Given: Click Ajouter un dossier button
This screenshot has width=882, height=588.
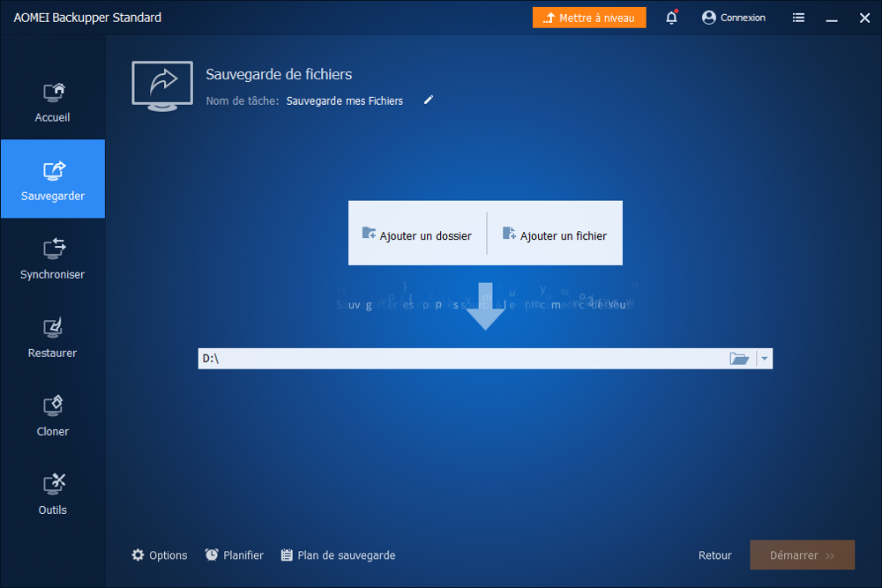Looking at the screenshot, I should pos(417,234).
